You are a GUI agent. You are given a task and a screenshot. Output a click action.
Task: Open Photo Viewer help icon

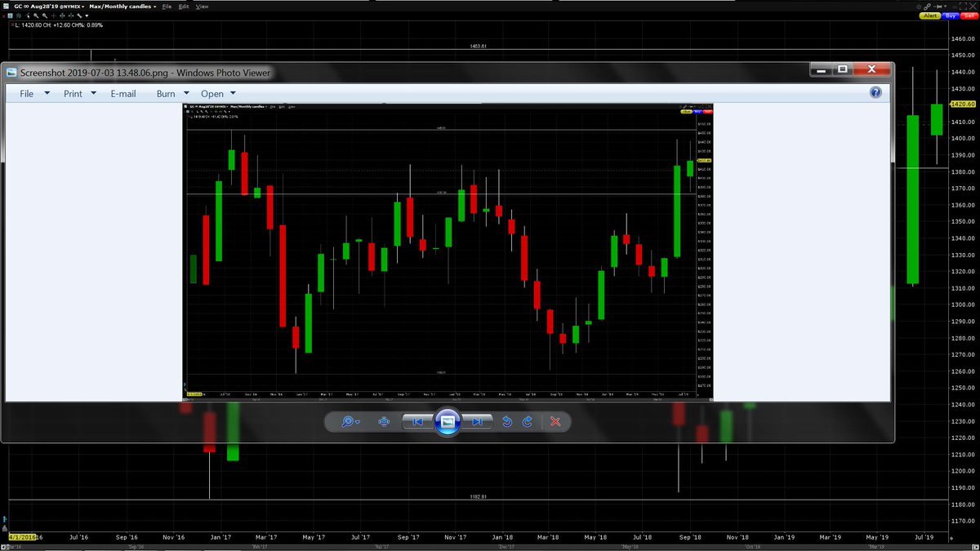click(875, 93)
